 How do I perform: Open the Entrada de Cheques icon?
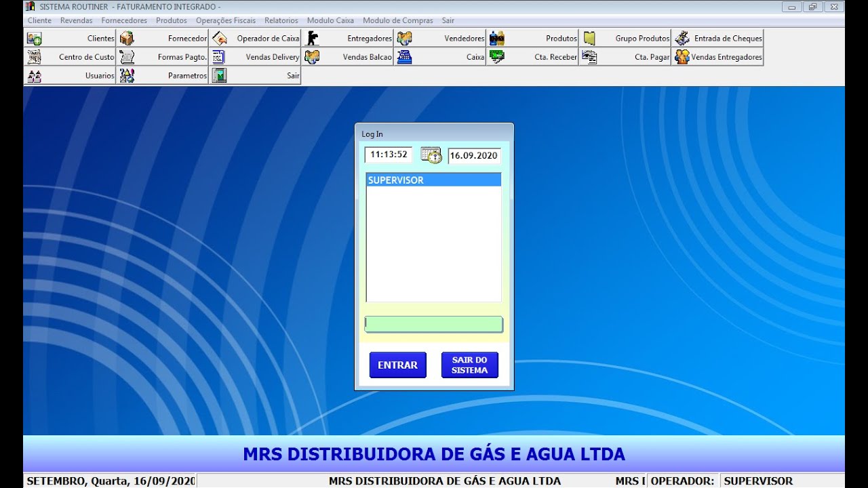(682, 39)
